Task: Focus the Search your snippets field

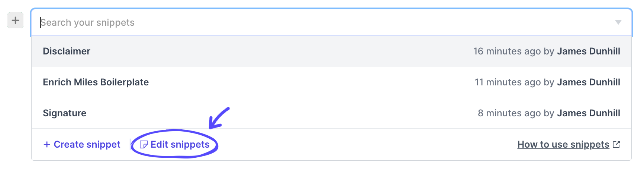Action: (x=323, y=22)
